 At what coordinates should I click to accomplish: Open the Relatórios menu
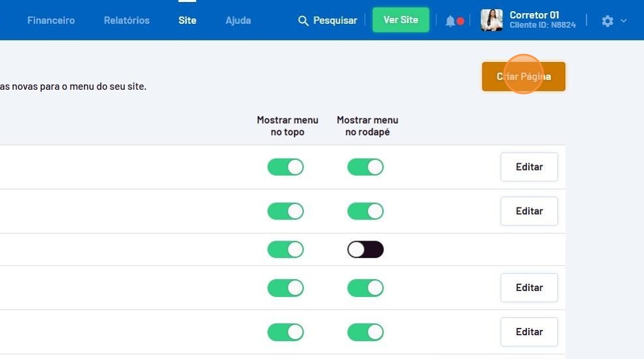tap(126, 20)
